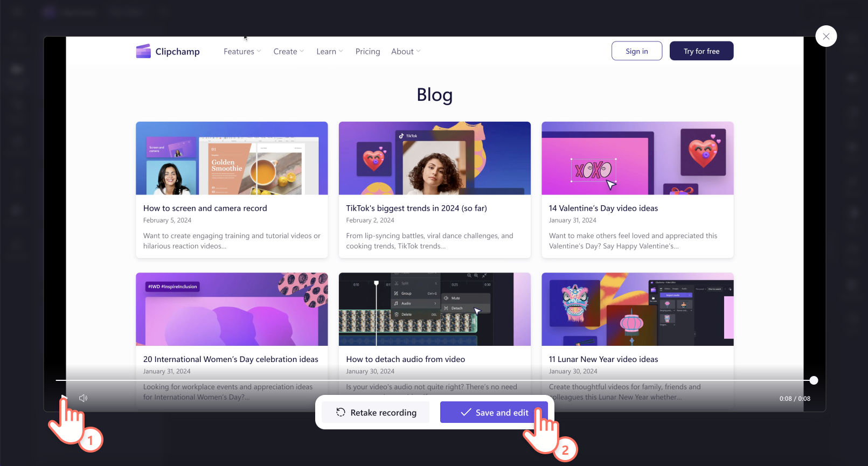The width and height of the screenshot is (868, 466).
Task: Click Retake recording button
Action: pos(376,413)
